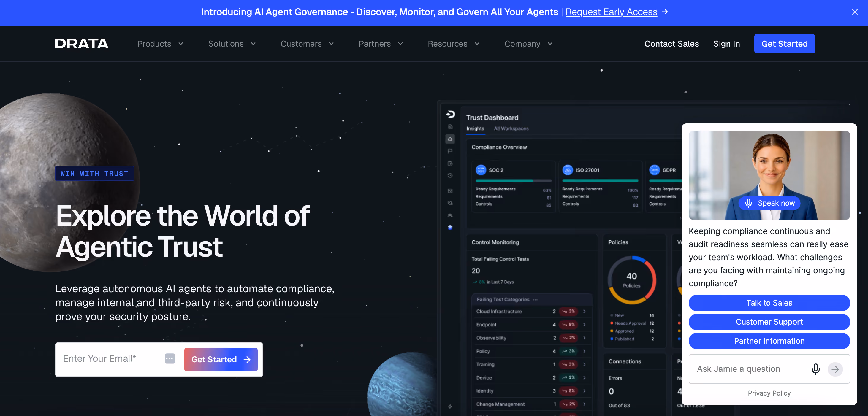Open the Resources dropdown menu

coord(454,44)
